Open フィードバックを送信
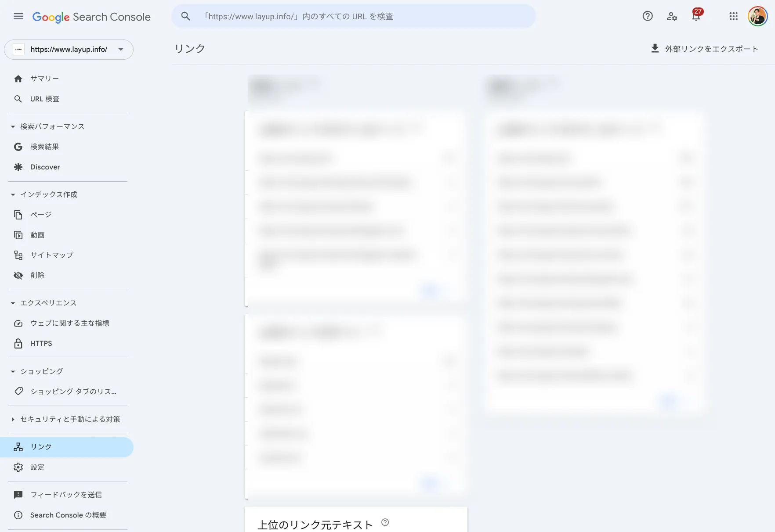 click(x=66, y=495)
